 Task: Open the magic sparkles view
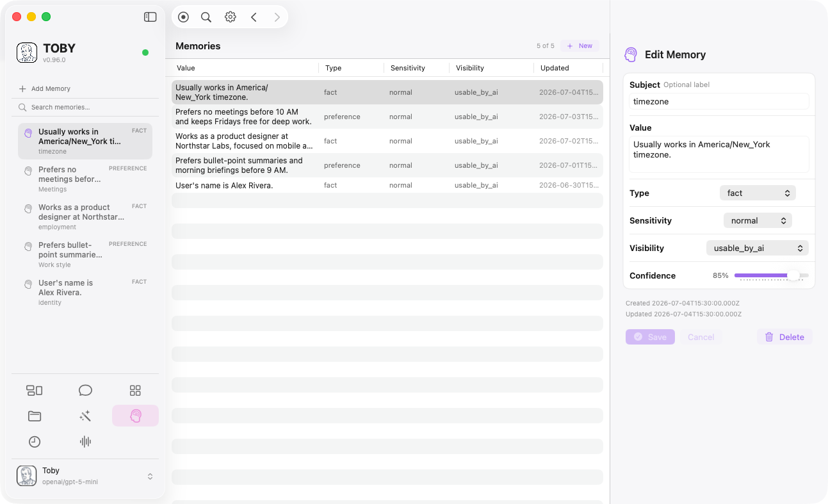point(85,416)
